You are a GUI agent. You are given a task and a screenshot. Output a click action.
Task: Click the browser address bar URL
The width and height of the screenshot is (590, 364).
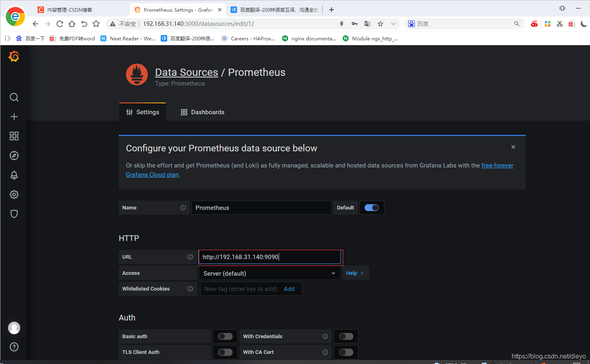click(x=198, y=24)
